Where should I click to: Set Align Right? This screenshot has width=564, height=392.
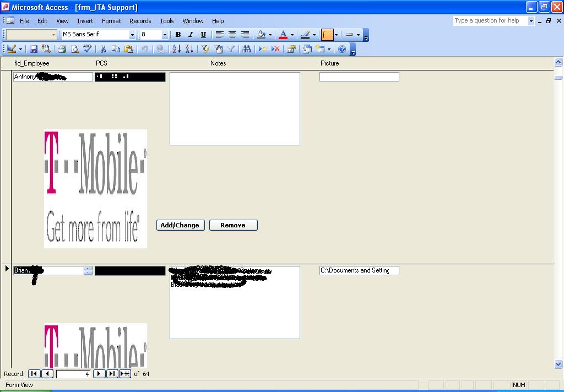coord(245,35)
